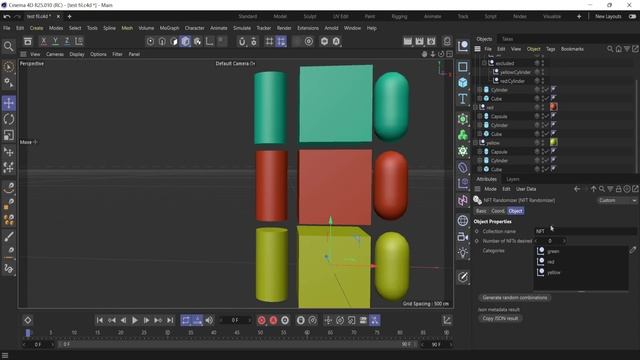The height and width of the screenshot is (360, 640).
Task: Open the magnifier search at top-left
Action: [x=8, y=46]
